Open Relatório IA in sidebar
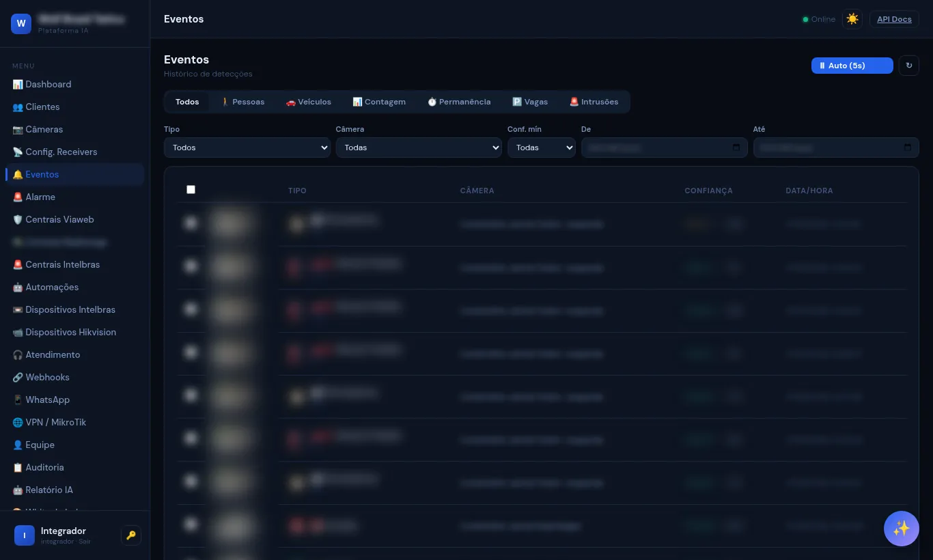The image size is (933, 560). point(75,490)
